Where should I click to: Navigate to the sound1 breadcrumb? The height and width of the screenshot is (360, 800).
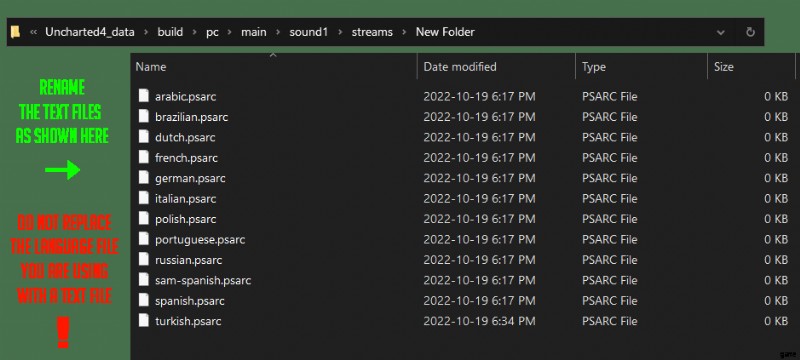click(309, 32)
